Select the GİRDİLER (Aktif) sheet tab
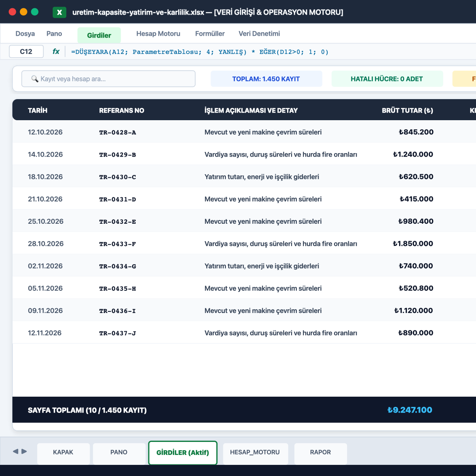This screenshot has width=476, height=476. coord(183,453)
